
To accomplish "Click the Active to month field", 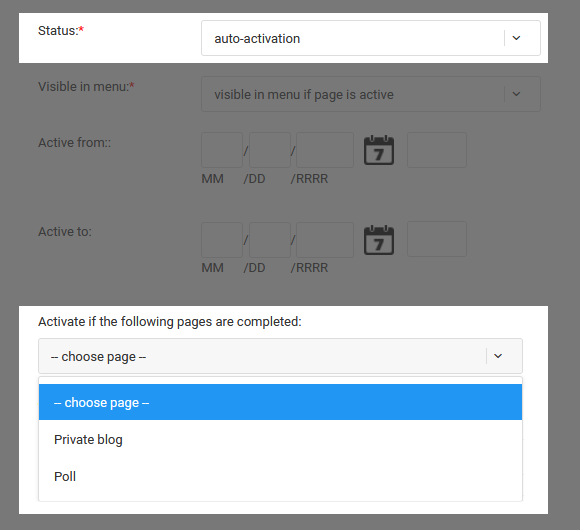I will pyautogui.click(x=222, y=240).
